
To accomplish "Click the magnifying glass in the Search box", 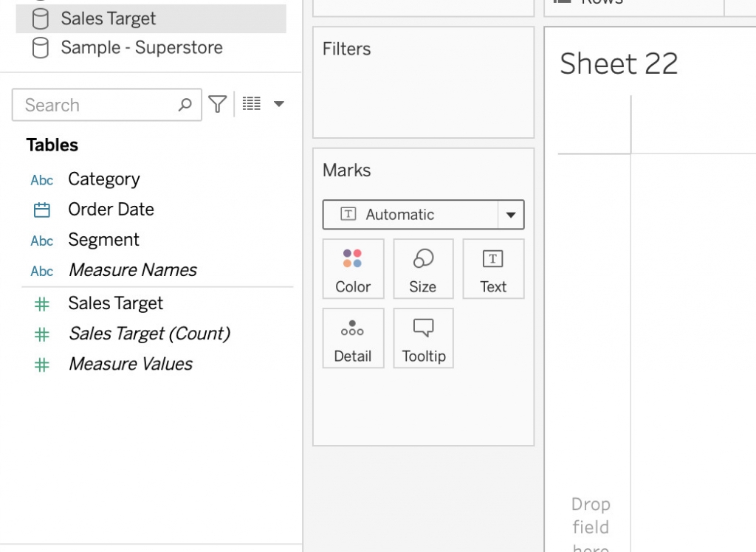I will (185, 105).
